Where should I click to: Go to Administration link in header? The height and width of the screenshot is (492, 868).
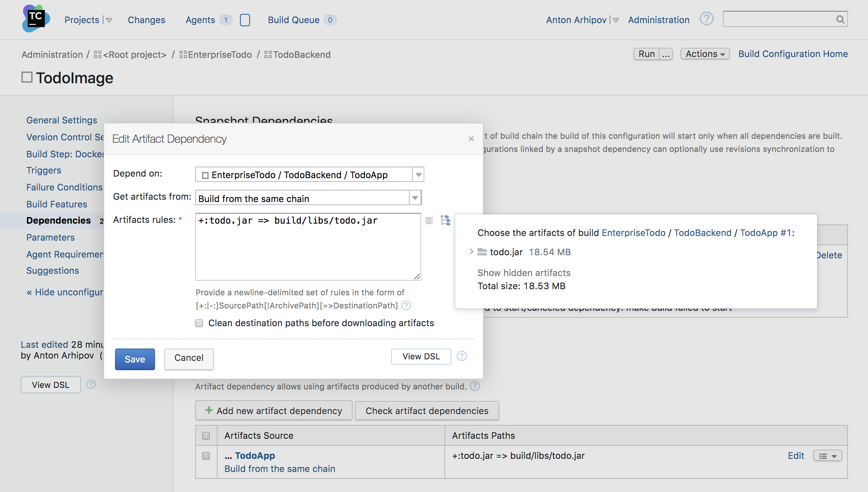659,20
